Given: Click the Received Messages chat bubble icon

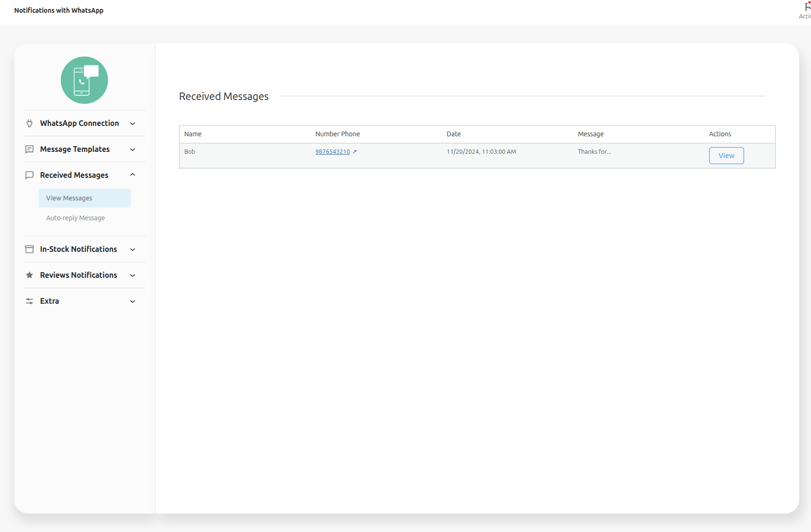Looking at the screenshot, I should pos(29,175).
